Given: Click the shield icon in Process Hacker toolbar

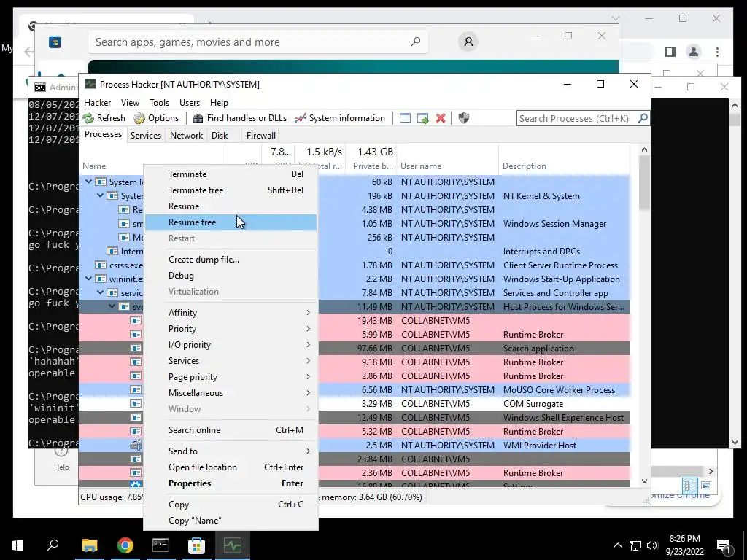Looking at the screenshot, I should [463, 118].
